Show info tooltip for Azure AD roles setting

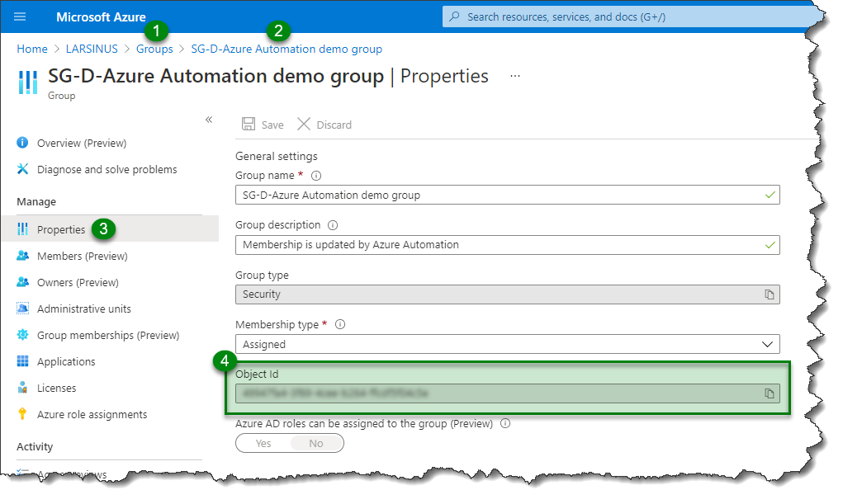coord(504,423)
